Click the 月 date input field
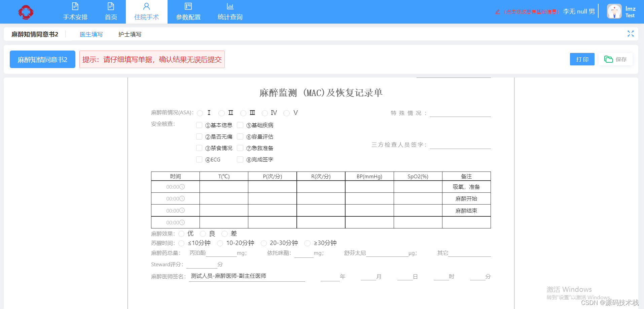The height and width of the screenshot is (309, 644). click(368, 277)
